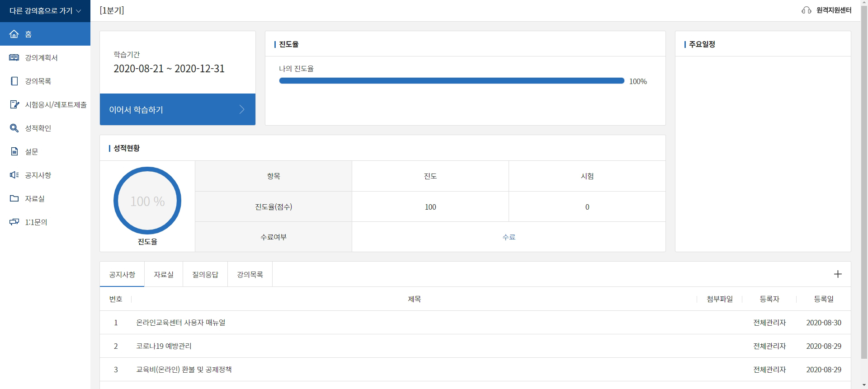
Task: Go to 강의목록 in the sidebar
Action: click(x=45, y=81)
